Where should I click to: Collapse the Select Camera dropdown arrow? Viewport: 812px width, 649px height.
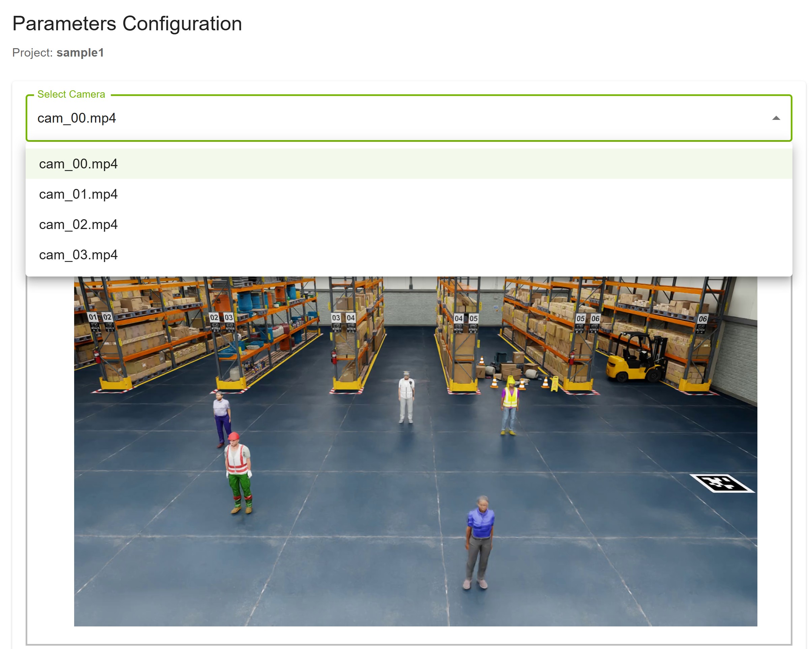pyautogui.click(x=776, y=118)
